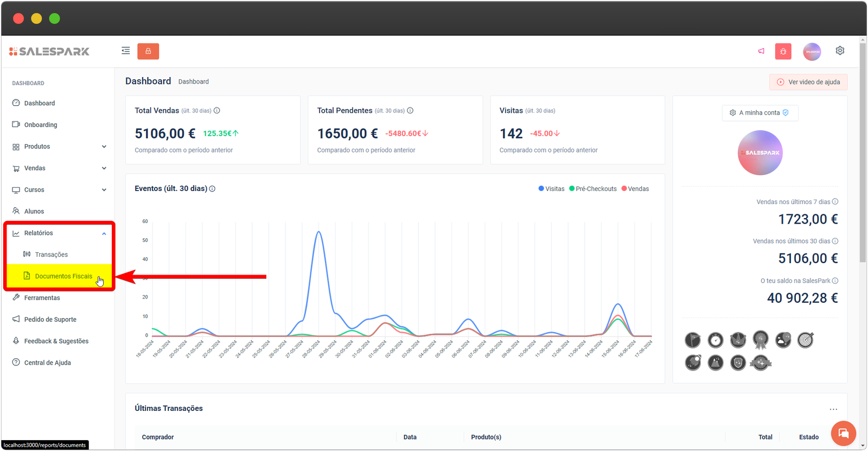The image size is (868, 451).
Task: Toggle Pré-Checkouts series in chart legend
Action: pyautogui.click(x=593, y=189)
